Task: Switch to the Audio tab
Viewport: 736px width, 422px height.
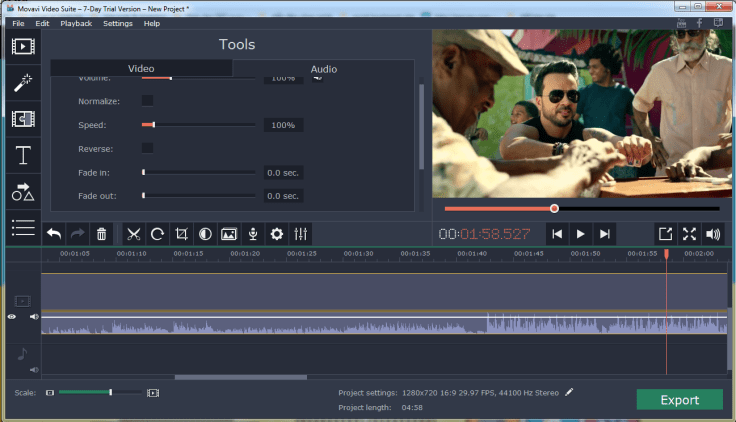Action: click(323, 69)
